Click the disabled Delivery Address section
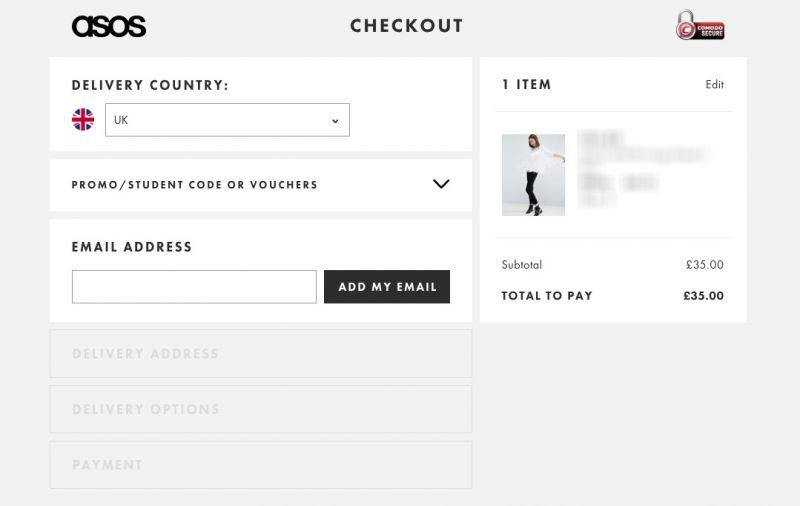This screenshot has height=506, width=800. click(261, 353)
